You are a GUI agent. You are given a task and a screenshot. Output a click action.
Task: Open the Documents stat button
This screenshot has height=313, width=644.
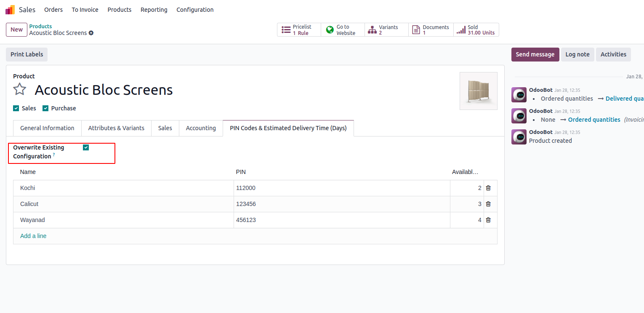point(431,30)
